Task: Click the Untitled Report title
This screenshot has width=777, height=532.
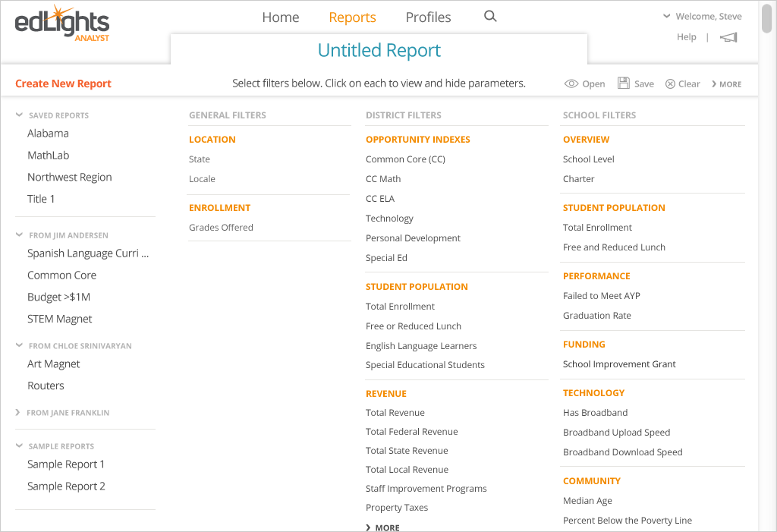Action: pos(379,50)
